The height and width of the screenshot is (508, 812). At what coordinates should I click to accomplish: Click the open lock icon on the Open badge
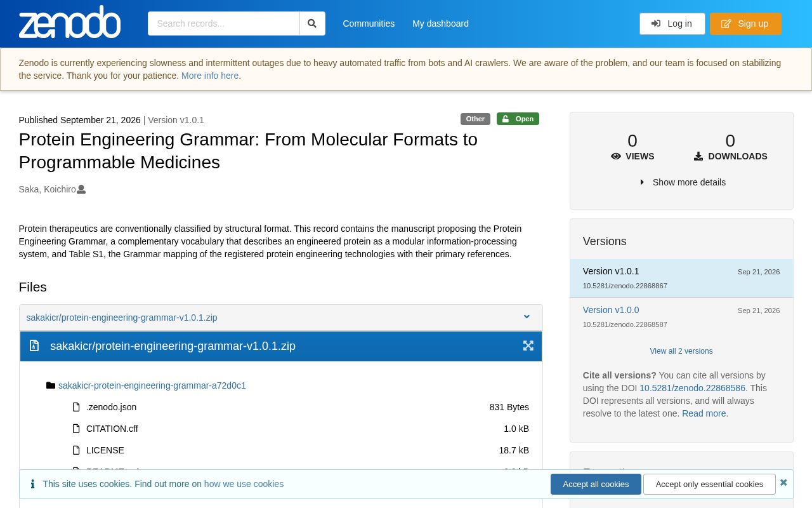point(506,119)
